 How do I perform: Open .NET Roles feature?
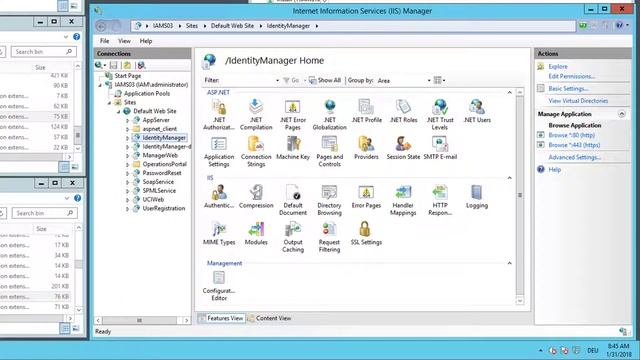(x=403, y=111)
